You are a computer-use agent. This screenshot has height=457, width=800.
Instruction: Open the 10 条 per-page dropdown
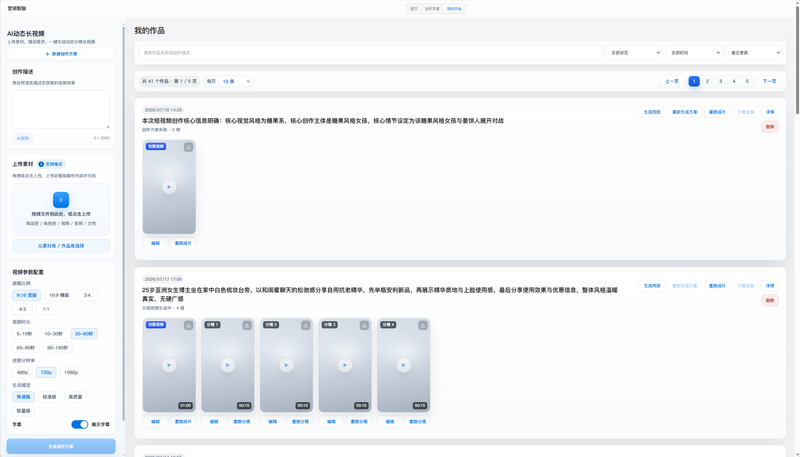coord(236,81)
